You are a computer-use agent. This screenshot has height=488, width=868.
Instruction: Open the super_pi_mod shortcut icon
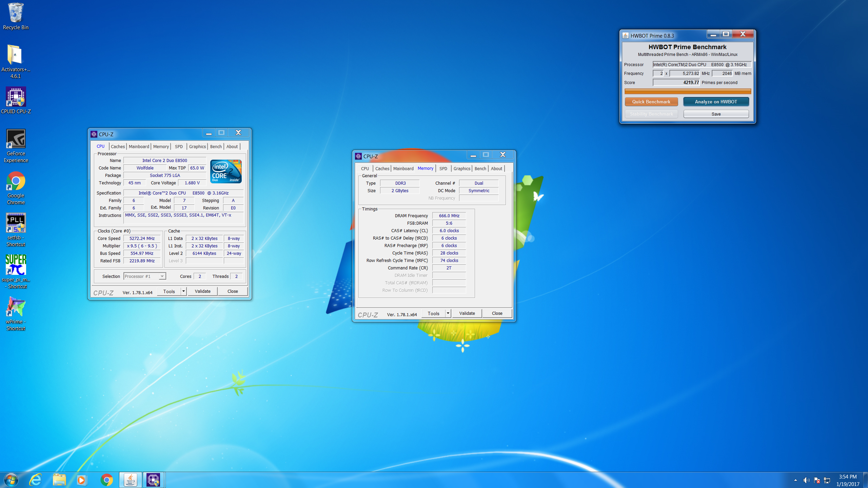(16, 272)
